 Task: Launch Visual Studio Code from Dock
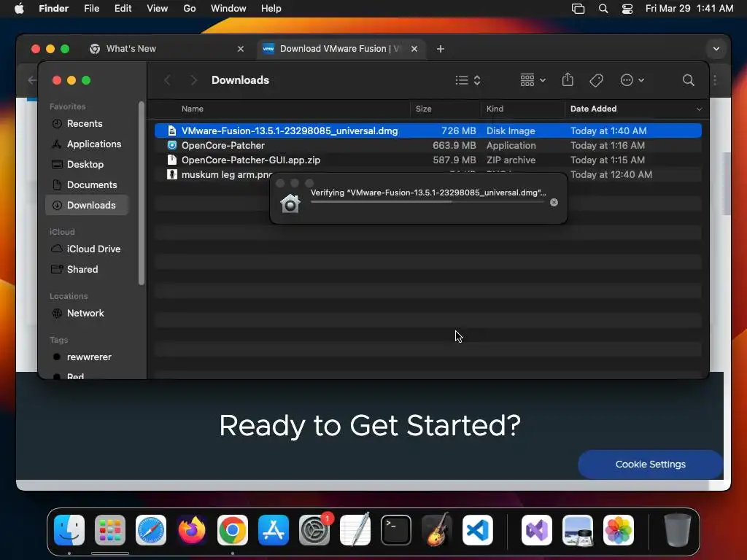pos(477,530)
